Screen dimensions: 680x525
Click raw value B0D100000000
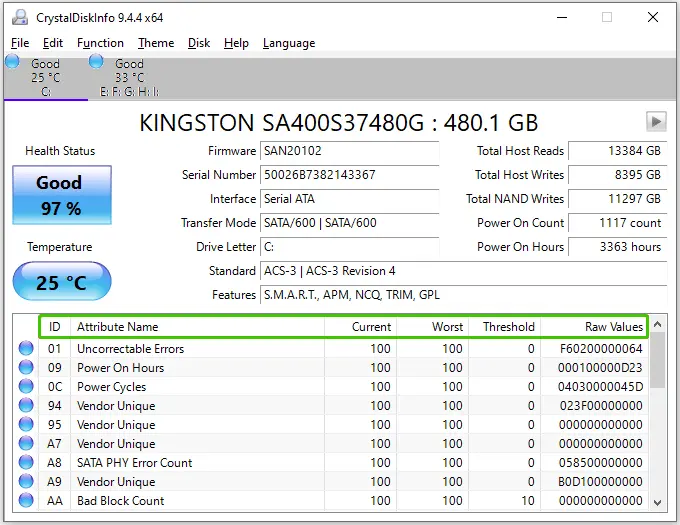601,482
